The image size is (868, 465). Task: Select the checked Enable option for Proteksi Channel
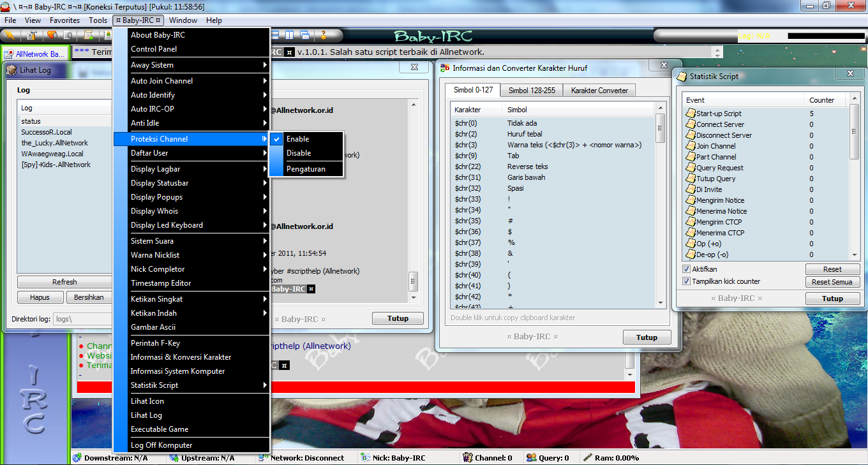306,138
